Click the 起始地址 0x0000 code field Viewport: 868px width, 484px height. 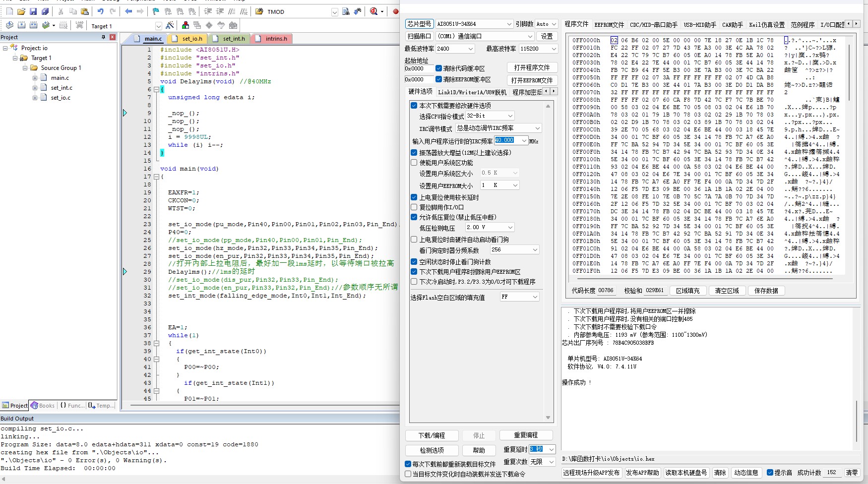(418, 68)
